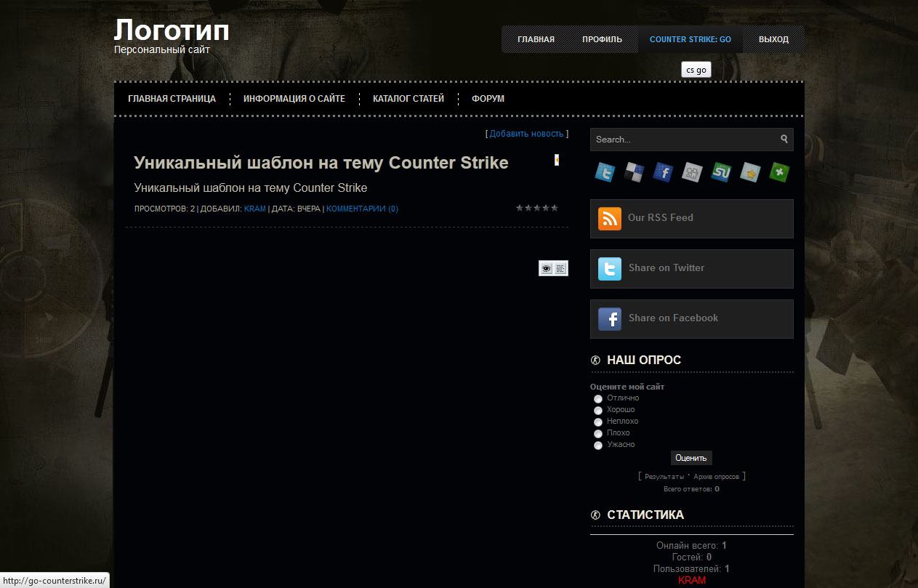Open the ГЛАВНАЯ top menu item
Screen dimensions: 918x588
(536, 39)
